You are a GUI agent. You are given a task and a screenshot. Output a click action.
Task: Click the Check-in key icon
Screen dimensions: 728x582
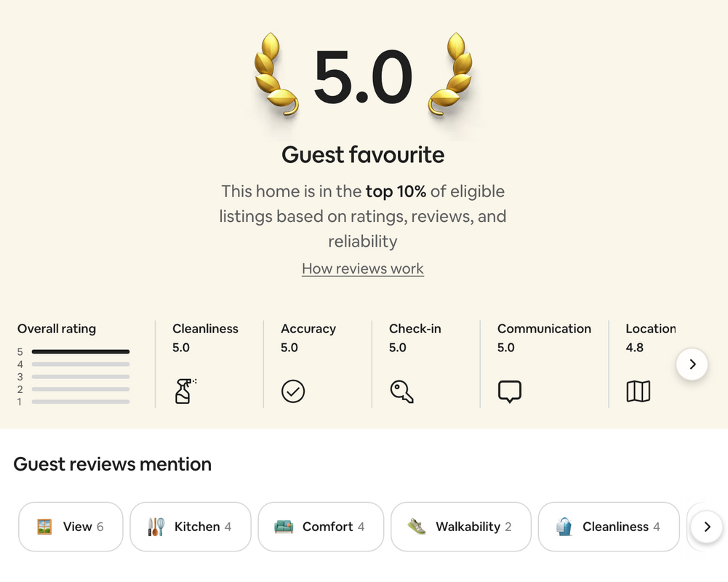pos(401,391)
